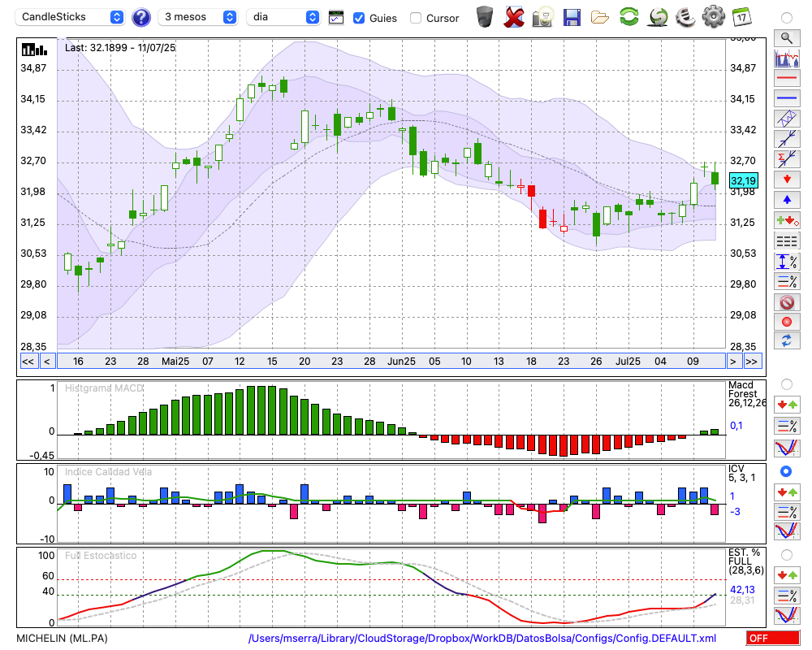This screenshot has height=650, width=812.
Task: Click the trash bin icon
Action: [x=485, y=17]
